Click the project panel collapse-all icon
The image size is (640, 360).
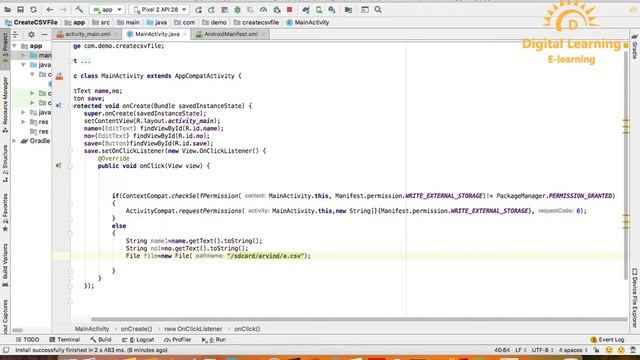16,35
